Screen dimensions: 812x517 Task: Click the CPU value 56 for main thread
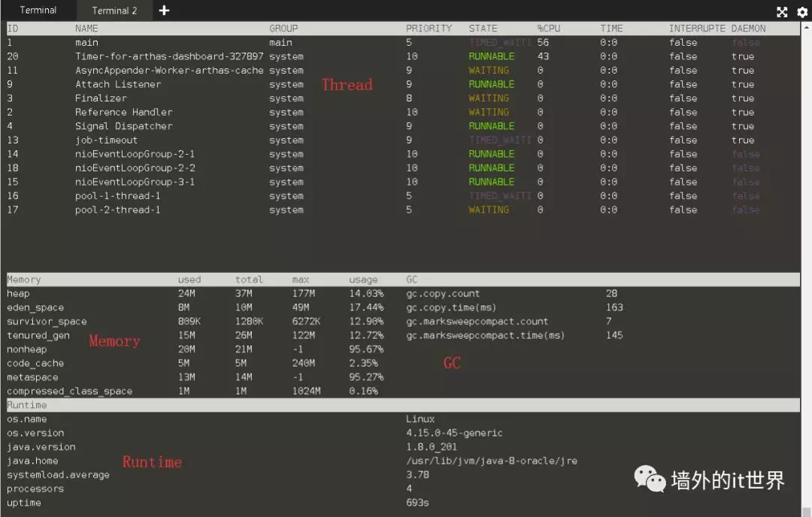pos(543,42)
